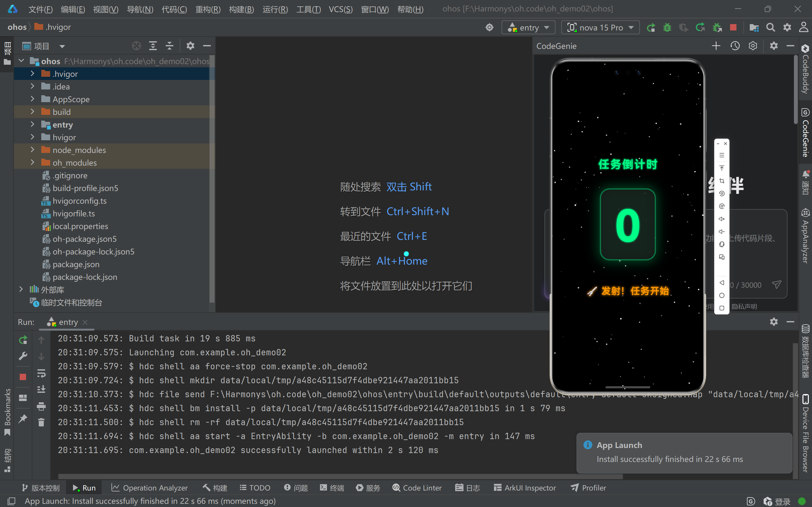Viewport: 812px width, 507px height.
Task: Clear the Run console with trash icon
Action: (x=41, y=422)
